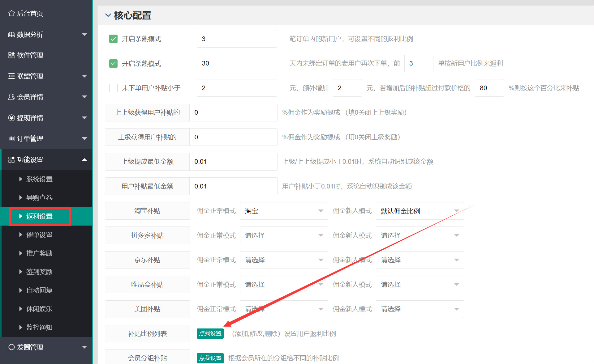The image size is (594, 364).
Task: Open 京东补贴 new-user mode dropdown
Action: coord(420,260)
